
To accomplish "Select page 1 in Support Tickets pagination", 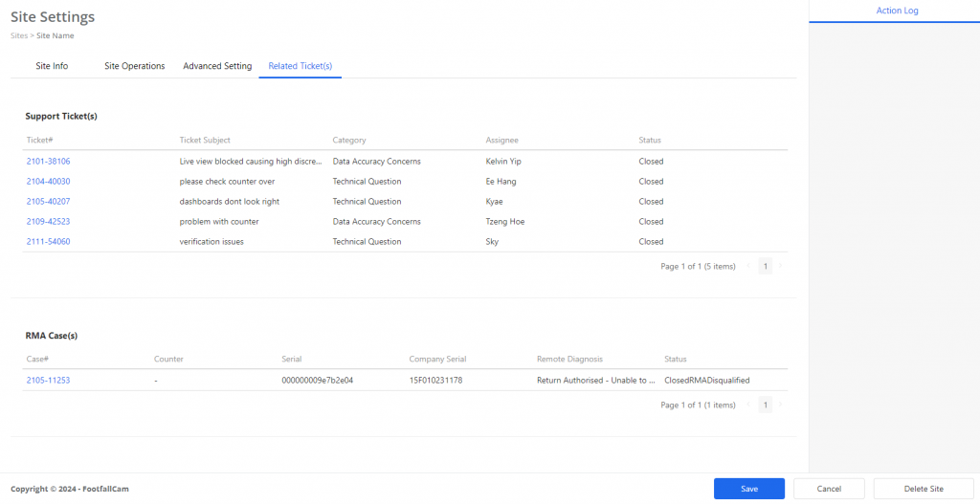I will [x=765, y=266].
